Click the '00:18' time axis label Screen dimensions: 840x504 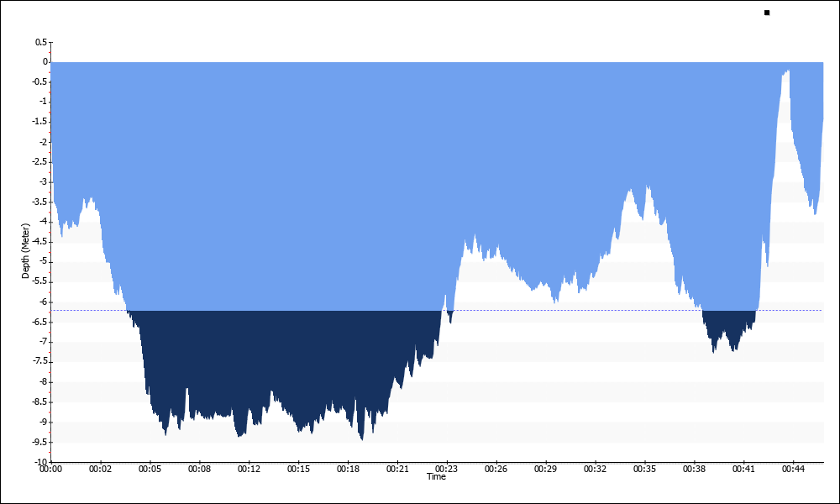coord(349,470)
